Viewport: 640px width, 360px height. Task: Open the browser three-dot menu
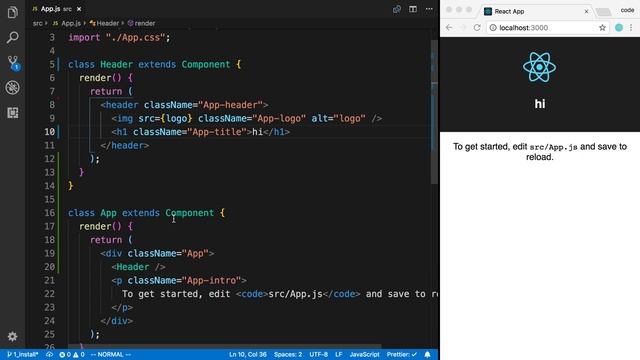tap(631, 27)
